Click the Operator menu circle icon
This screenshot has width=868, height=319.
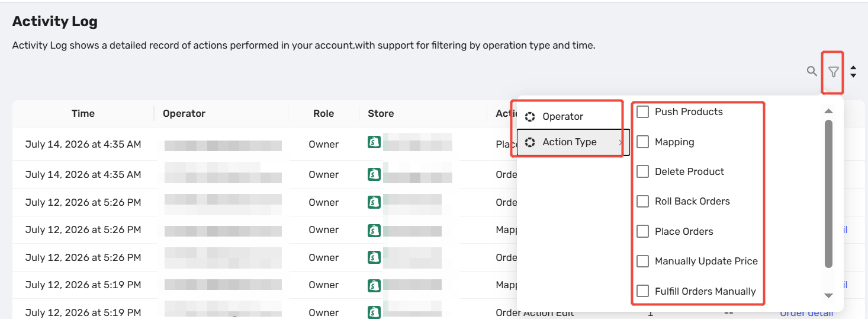530,117
